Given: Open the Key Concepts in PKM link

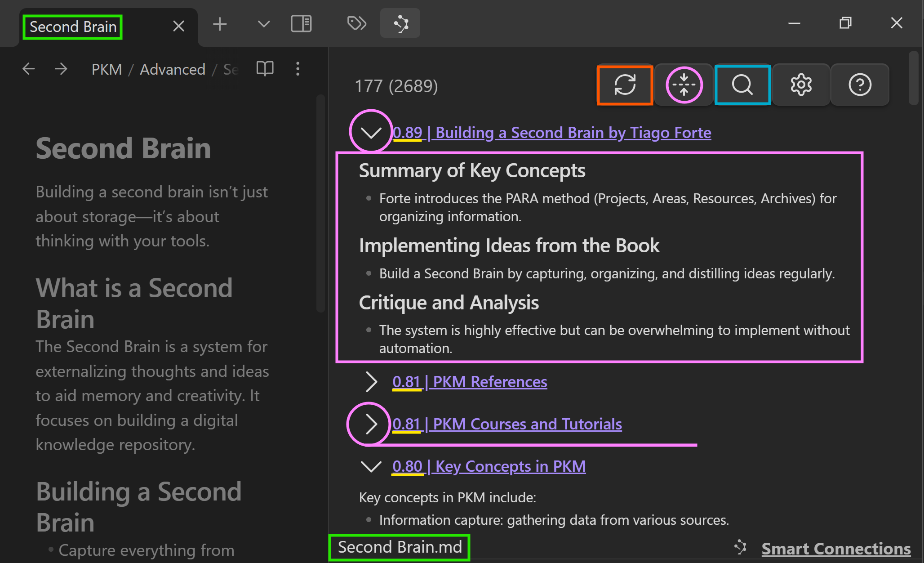Looking at the screenshot, I should point(489,466).
